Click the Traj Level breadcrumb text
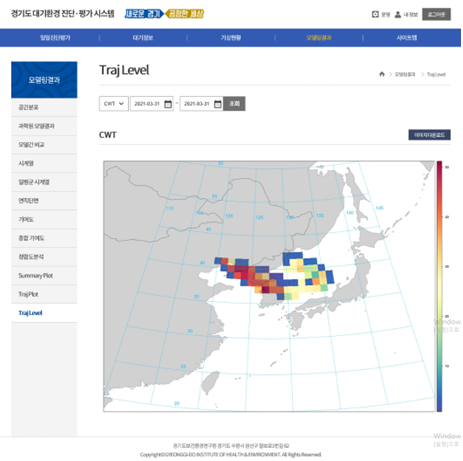Viewport: 463px width, 461px height. click(x=436, y=74)
